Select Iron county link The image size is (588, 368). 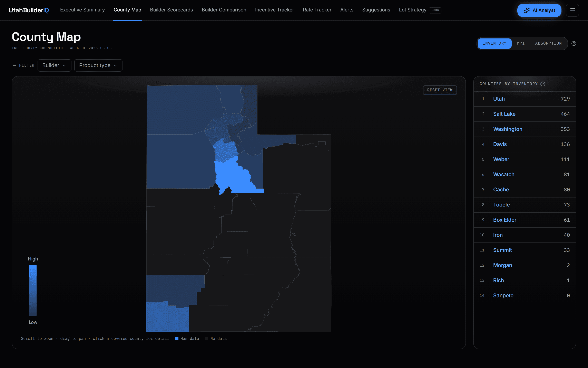click(498, 235)
